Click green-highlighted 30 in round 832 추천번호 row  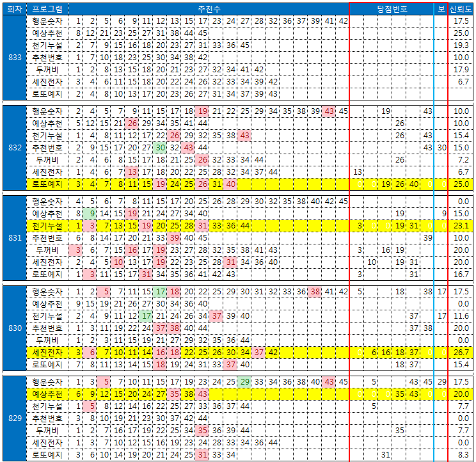[163, 148]
